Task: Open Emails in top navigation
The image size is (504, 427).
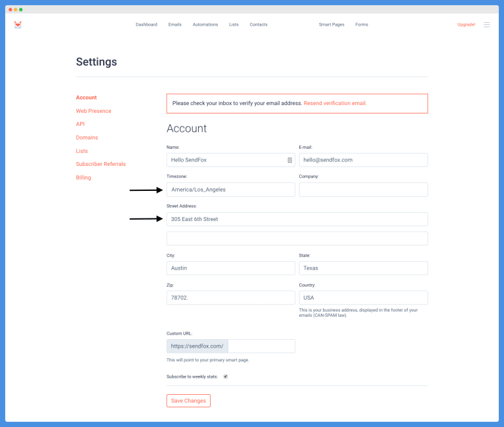Action: tap(175, 24)
